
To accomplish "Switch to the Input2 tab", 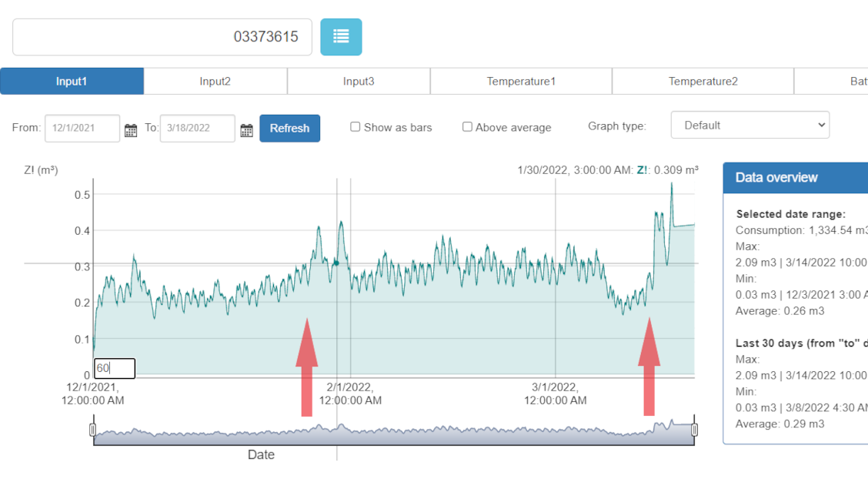I will [x=215, y=81].
